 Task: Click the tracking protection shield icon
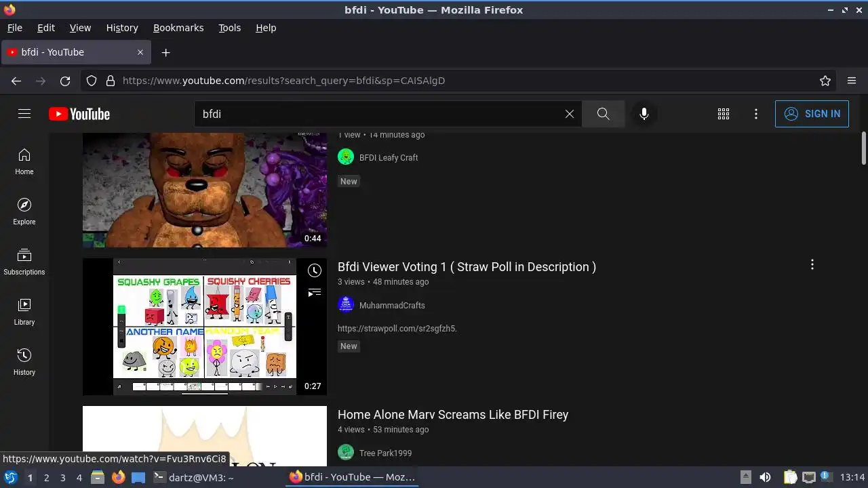(x=92, y=81)
